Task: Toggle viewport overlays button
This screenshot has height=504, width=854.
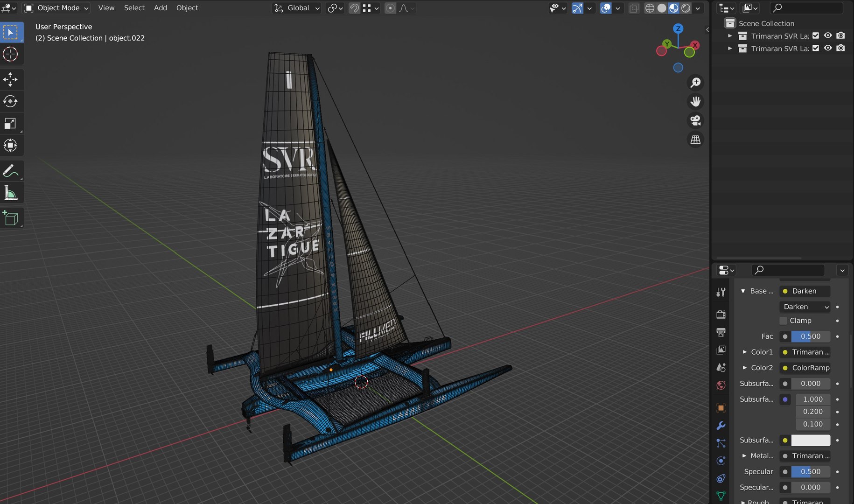Action: 606,8
